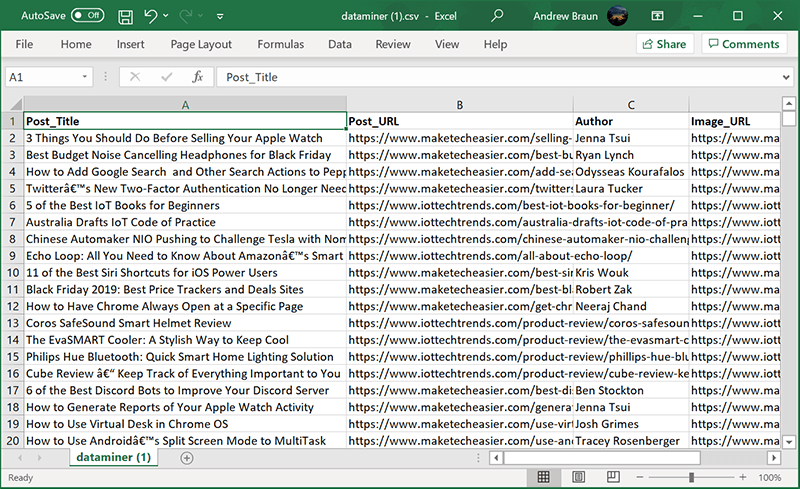Switch to Normal view icon in status bar

(543, 477)
